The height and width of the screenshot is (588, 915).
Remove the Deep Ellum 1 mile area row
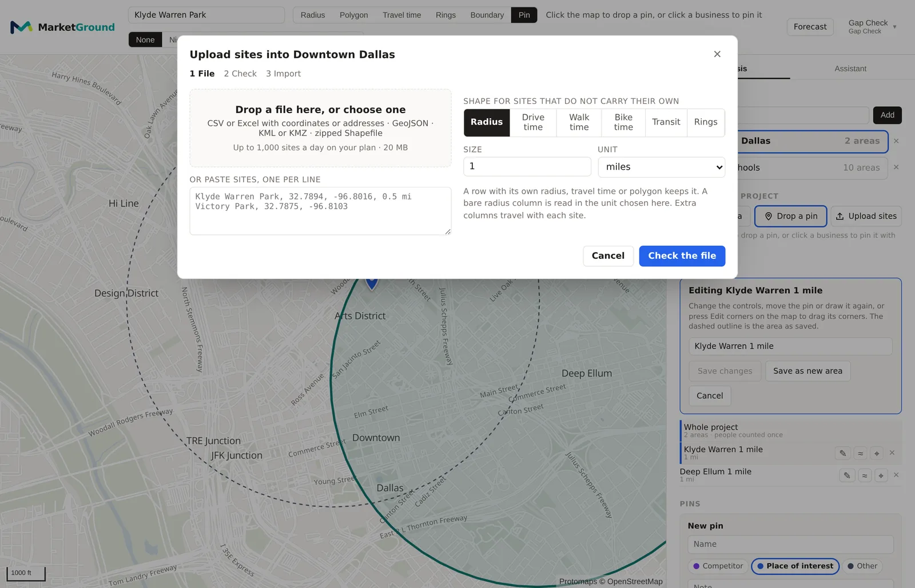click(x=896, y=475)
